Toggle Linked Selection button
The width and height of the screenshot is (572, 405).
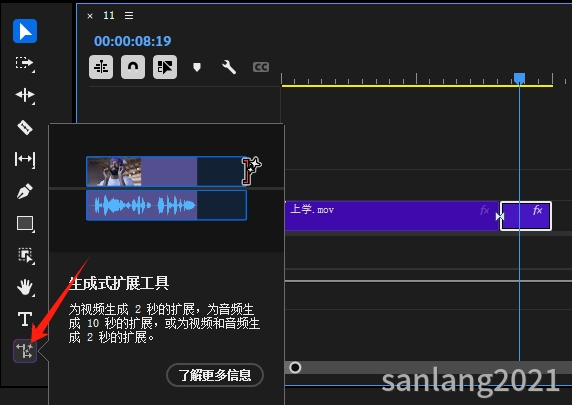165,67
